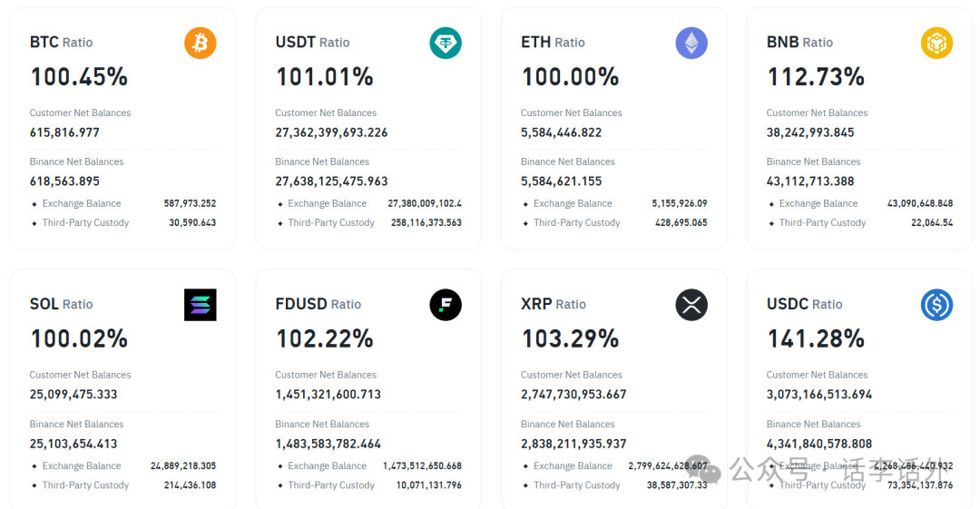
Task: Click the Solana logo icon
Action: point(201,305)
